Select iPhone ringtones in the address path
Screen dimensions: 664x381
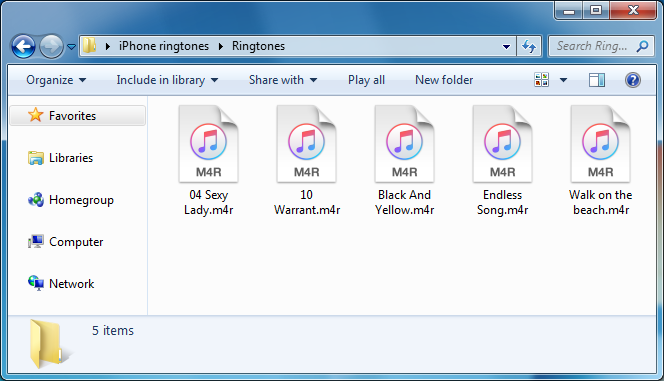[x=164, y=46]
